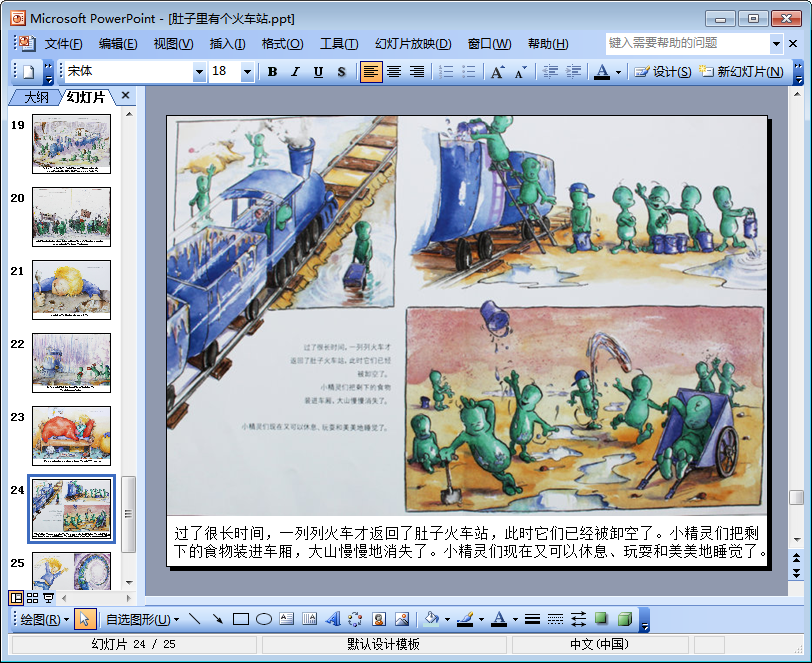
Task: Decrease indent level
Action: click(550, 71)
